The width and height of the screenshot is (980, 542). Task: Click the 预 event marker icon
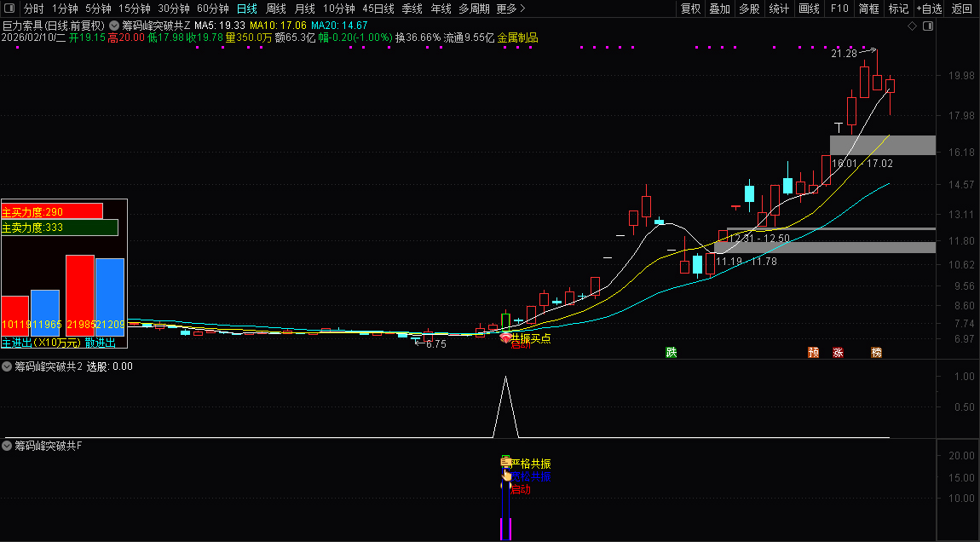coord(813,353)
